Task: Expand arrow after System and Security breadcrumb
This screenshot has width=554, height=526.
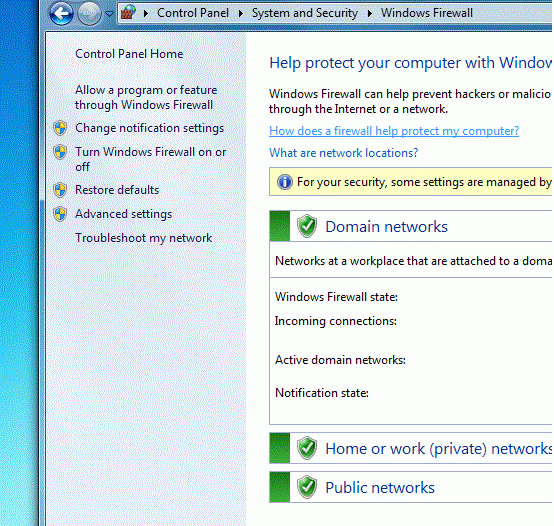Action: tap(370, 13)
